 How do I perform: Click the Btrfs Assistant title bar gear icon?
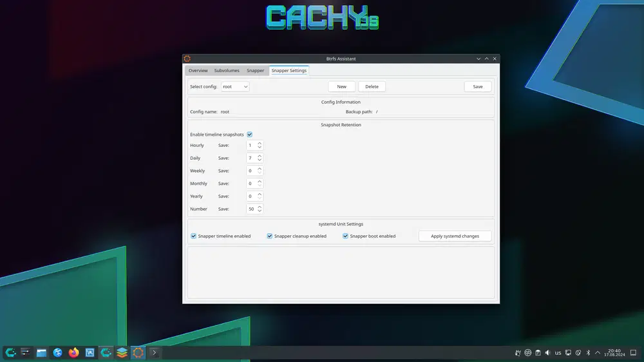click(x=187, y=59)
